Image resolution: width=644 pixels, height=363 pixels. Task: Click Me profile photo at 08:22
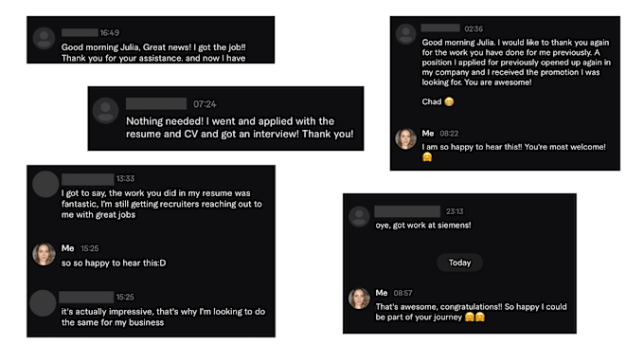pos(405,138)
